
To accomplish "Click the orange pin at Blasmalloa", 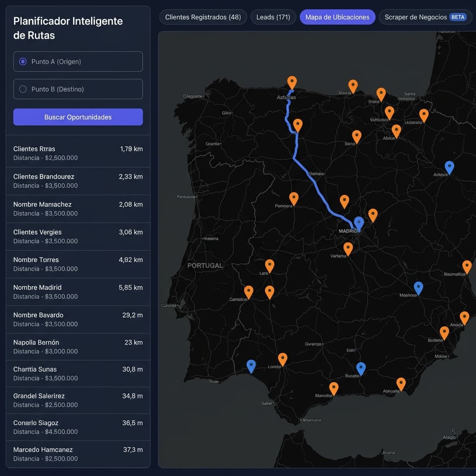I will click(x=467, y=267).
